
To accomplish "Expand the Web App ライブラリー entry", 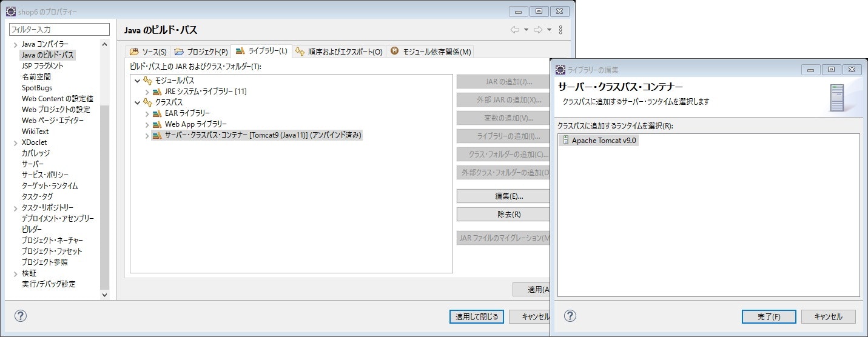I will click(x=147, y=124).
